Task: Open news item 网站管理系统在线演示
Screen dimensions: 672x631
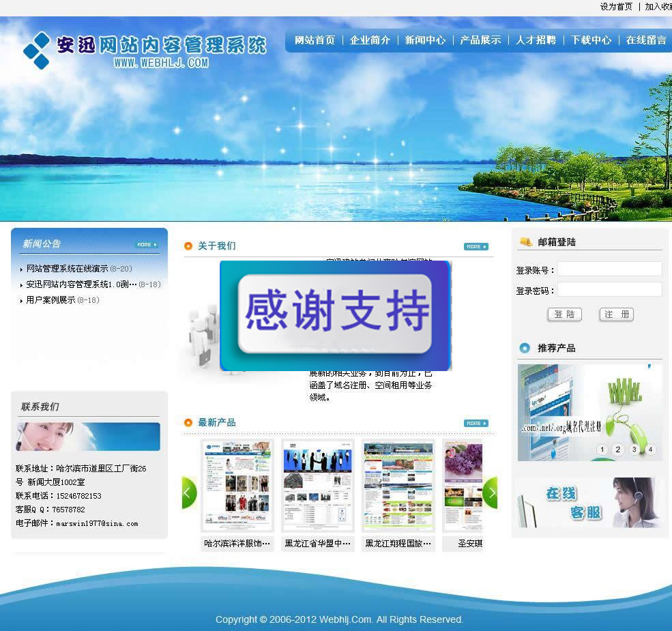Action: [x=68, y=269]
